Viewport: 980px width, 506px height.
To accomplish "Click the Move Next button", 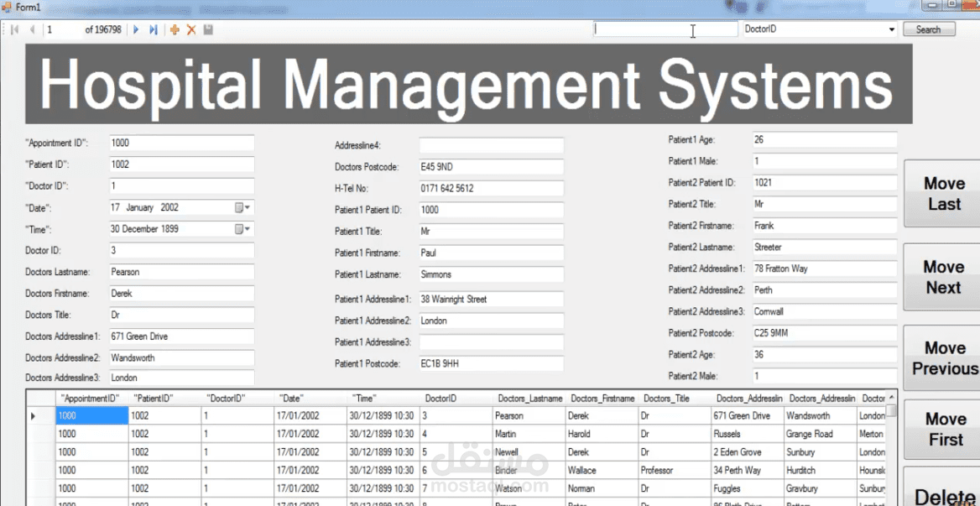I will tap(944, 278).
